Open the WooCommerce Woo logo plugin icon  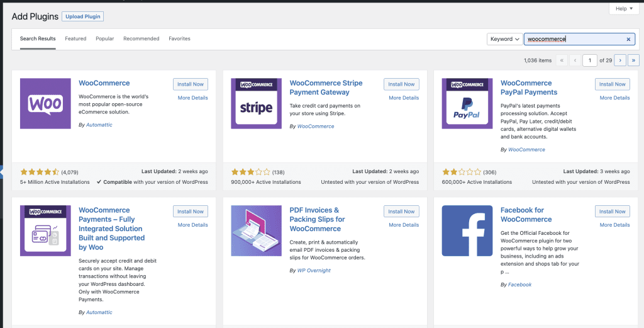[45, 104]
